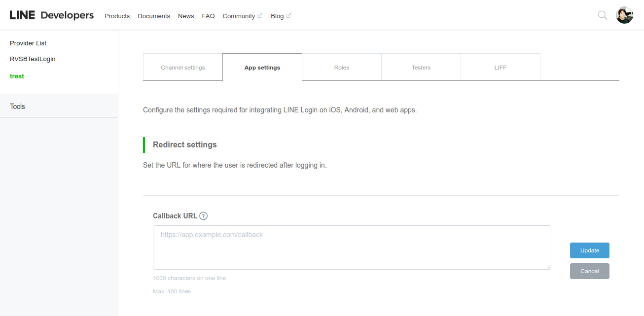This screenshot has height=316, width=644.
Task: Click the LINE Developers logo
Action: click(x=52, y=15)
